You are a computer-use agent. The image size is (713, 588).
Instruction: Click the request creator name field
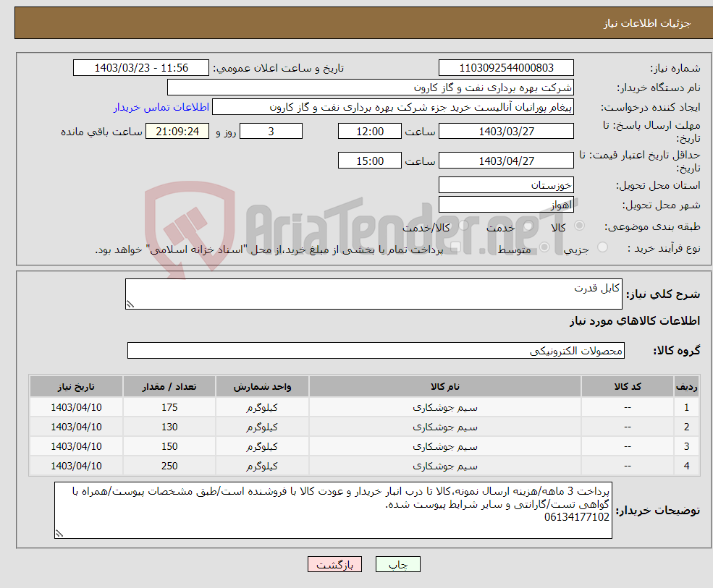pyautogui.click(x=393, y=107)
